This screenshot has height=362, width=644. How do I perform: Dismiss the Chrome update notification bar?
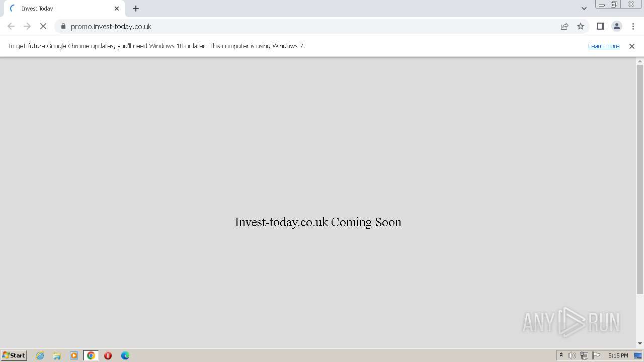tap(632, 46)
